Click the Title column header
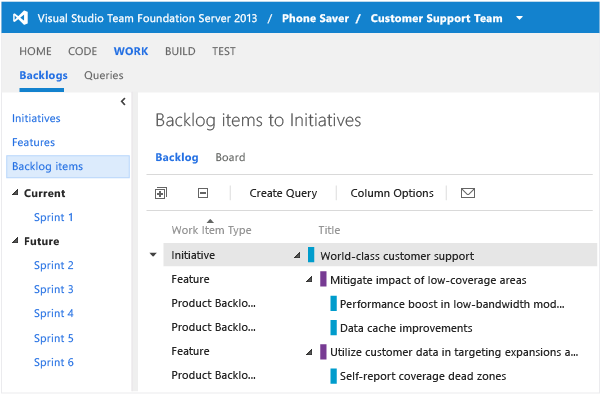This screenshot has width=600, height=394. coord(329,230)
